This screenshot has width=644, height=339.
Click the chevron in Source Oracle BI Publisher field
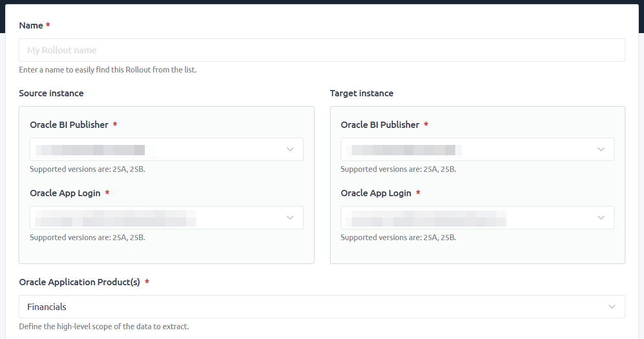pyautogui.click(x=290, y=150)
